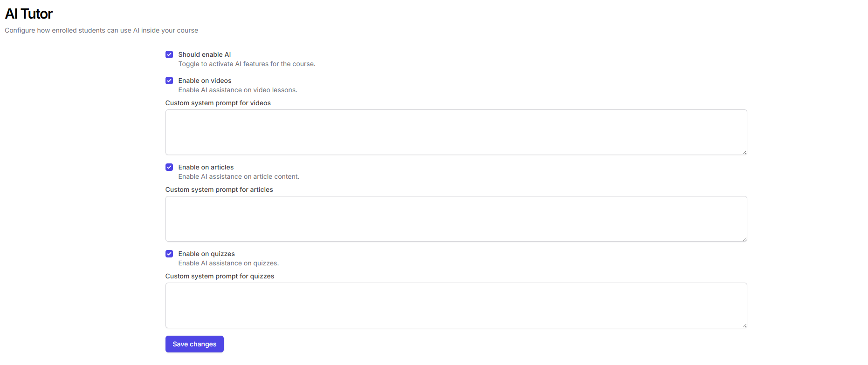Click the "Enable on videos" label text

[205, 81]
